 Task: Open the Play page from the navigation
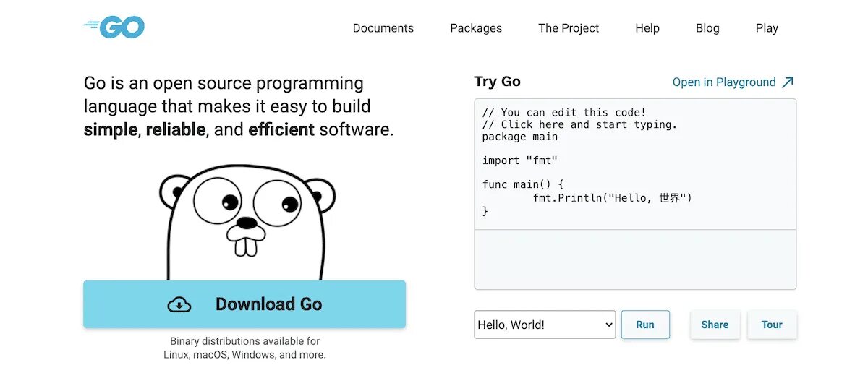click(x=767, y=28)
